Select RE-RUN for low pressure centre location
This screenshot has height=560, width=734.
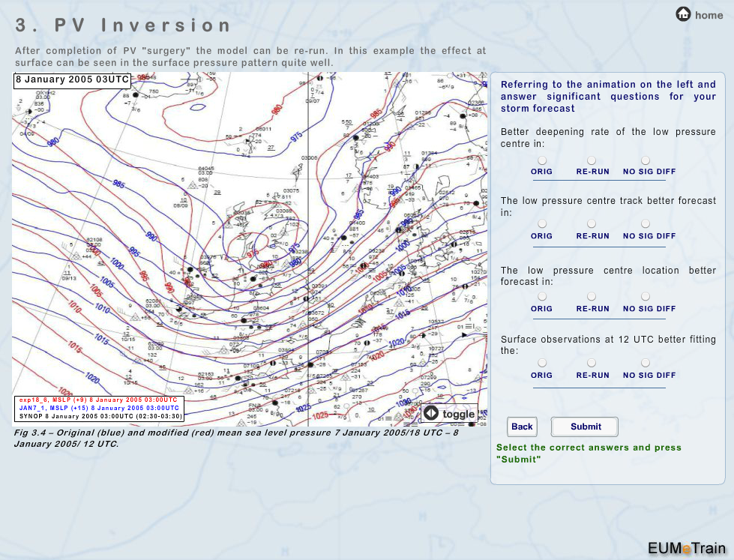(x=592, y=297)
